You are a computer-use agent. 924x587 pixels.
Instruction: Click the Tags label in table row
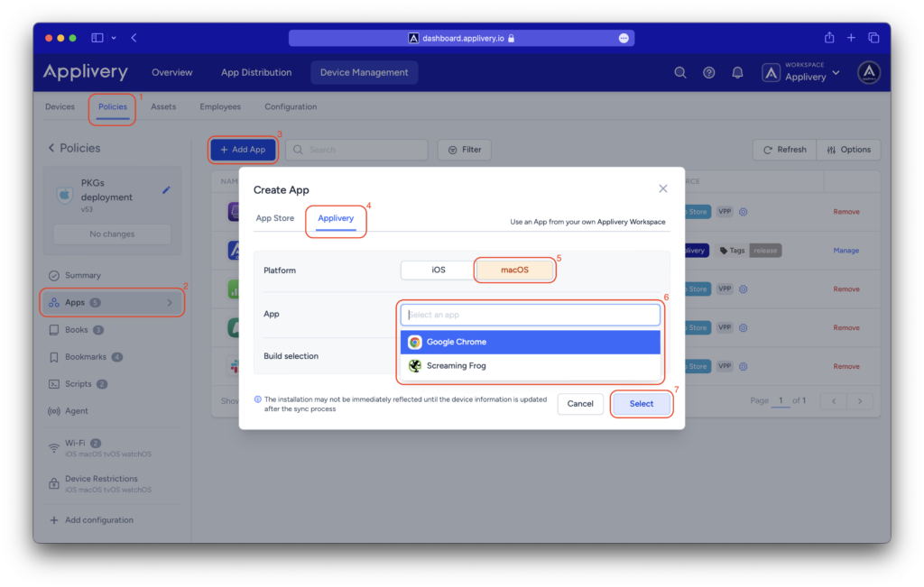coord(732,251)
